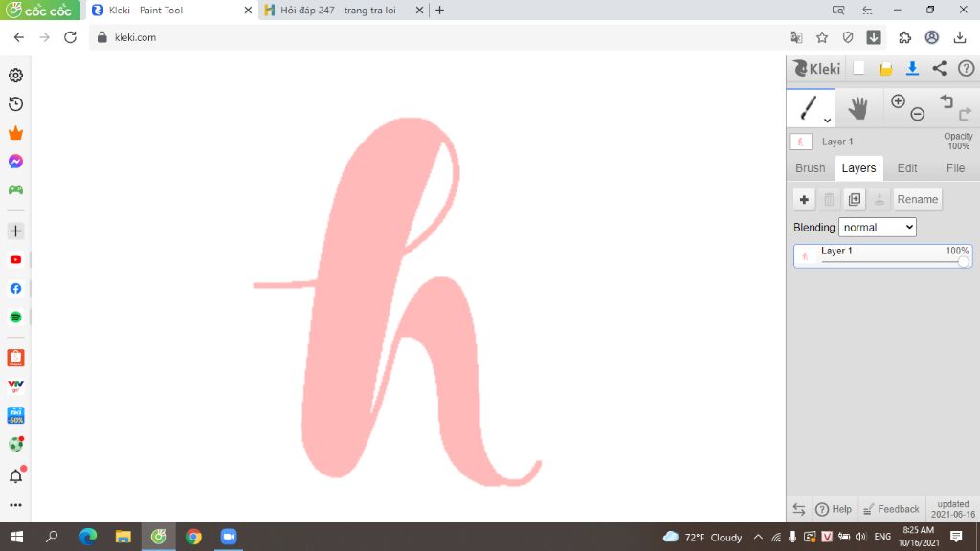Select the Hand pan tool
The image size is (980, 551).
(x=857, y=108)
